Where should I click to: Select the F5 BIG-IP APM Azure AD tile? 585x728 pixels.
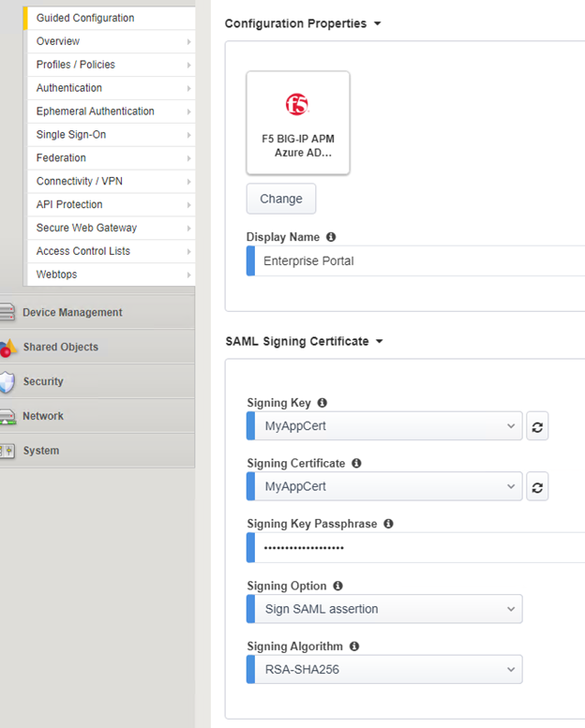pos(298,123)
